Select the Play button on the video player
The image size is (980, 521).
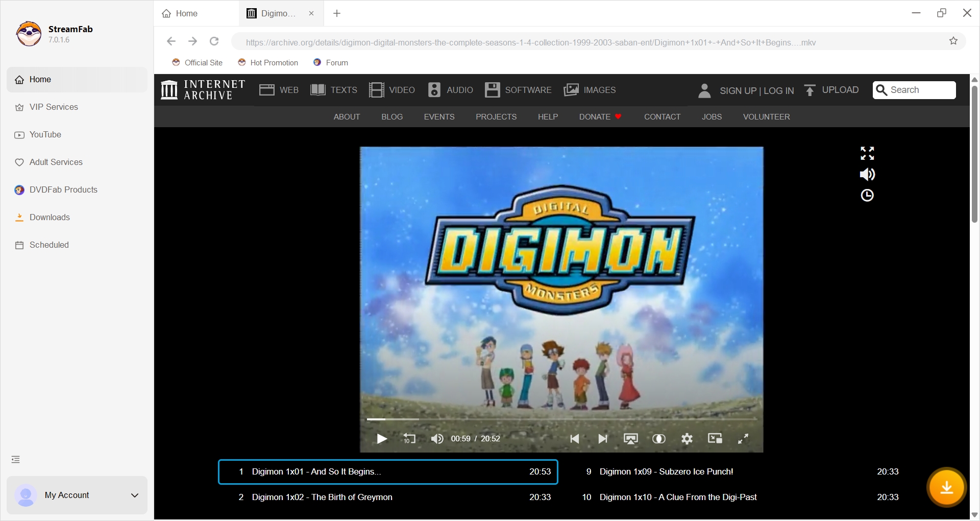click(381, 439)
